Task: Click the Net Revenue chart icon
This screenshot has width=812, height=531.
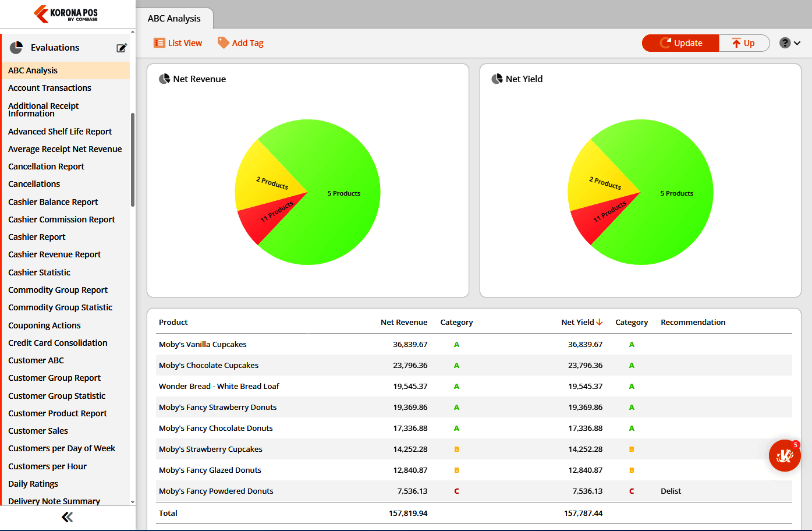Action: (x=164, y=79)
